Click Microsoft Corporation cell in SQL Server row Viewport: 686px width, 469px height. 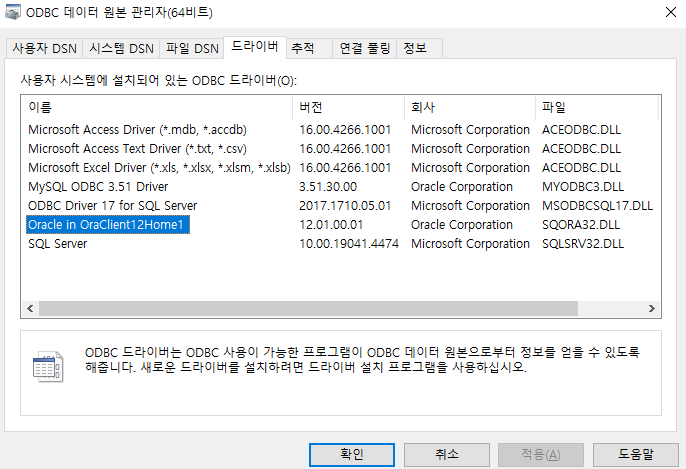470,244
